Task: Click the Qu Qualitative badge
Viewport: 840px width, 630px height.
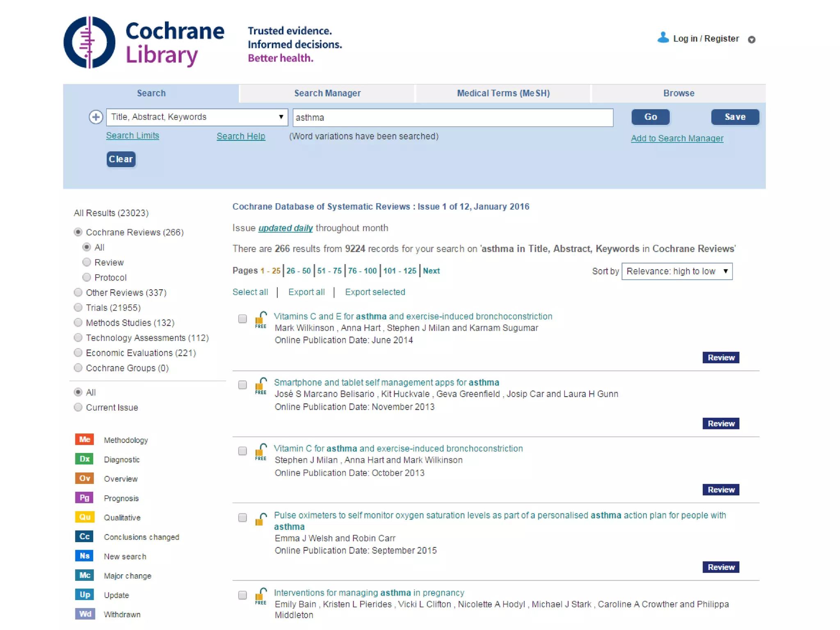Action: (x=84, y=517)
